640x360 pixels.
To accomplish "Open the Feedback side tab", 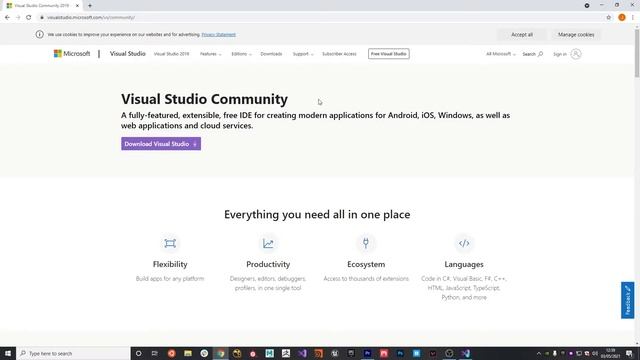I will [x=627, y=300].
